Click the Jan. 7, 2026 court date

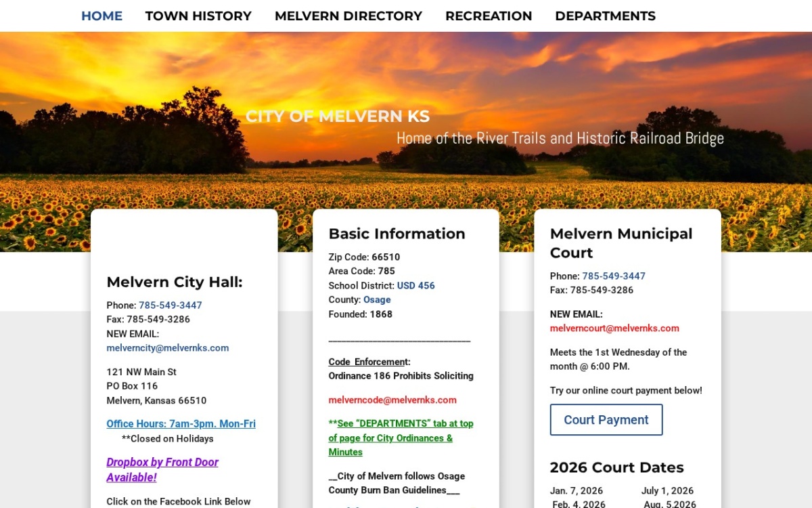(x=576, y=491)
